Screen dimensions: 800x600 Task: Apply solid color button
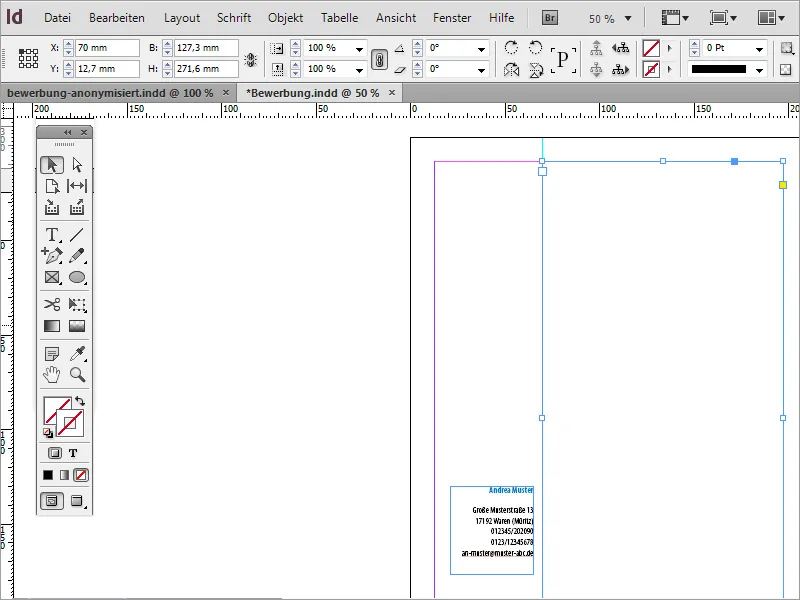coord(48,475)
